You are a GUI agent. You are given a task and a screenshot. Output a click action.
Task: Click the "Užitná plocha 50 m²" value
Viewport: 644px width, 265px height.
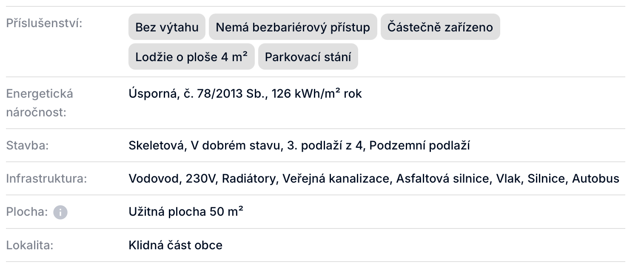point(186,211)
